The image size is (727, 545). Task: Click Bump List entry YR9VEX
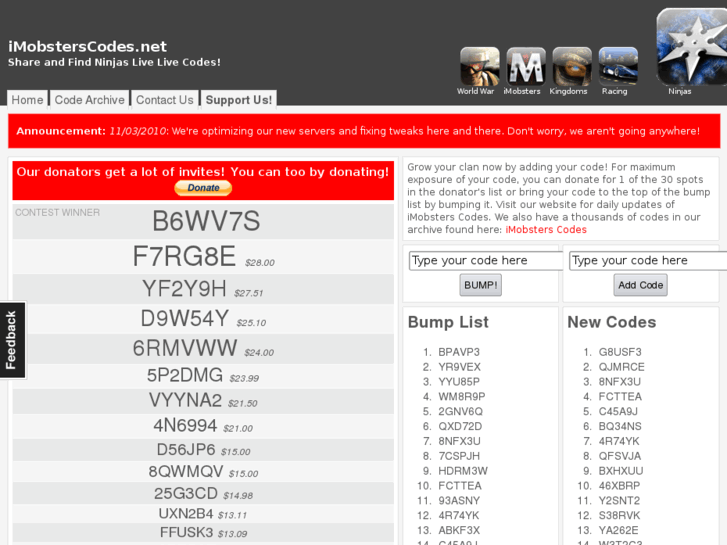(459, 367)
